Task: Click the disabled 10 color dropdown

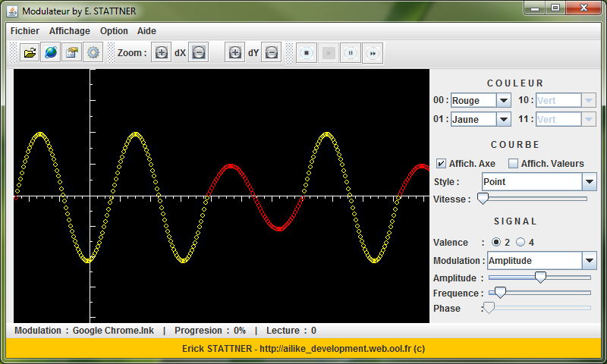Action: (565, 101)
